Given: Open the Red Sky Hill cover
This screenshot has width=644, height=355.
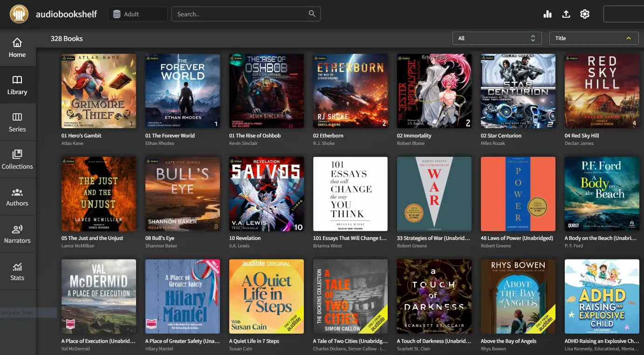Looking at the screenshot, I should 602,91.
